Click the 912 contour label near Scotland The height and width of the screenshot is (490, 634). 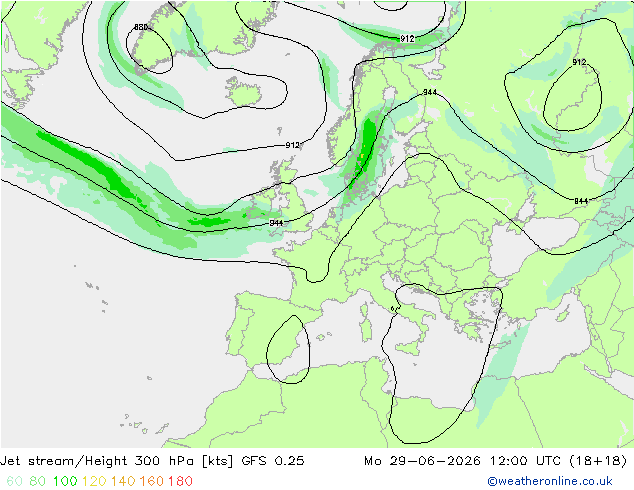pos(292,145)
